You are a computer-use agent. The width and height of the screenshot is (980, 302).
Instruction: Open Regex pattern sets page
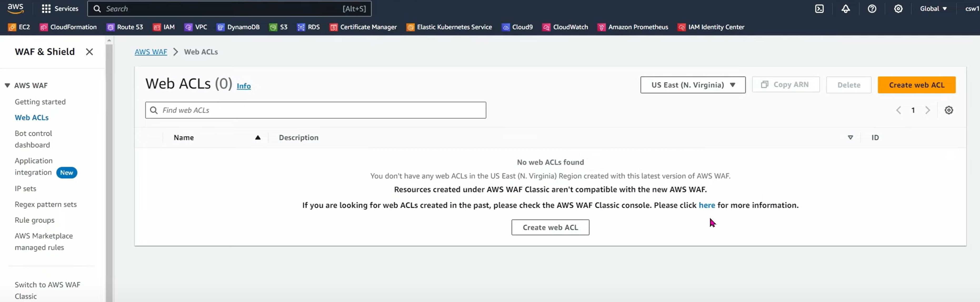pos(46,204)
